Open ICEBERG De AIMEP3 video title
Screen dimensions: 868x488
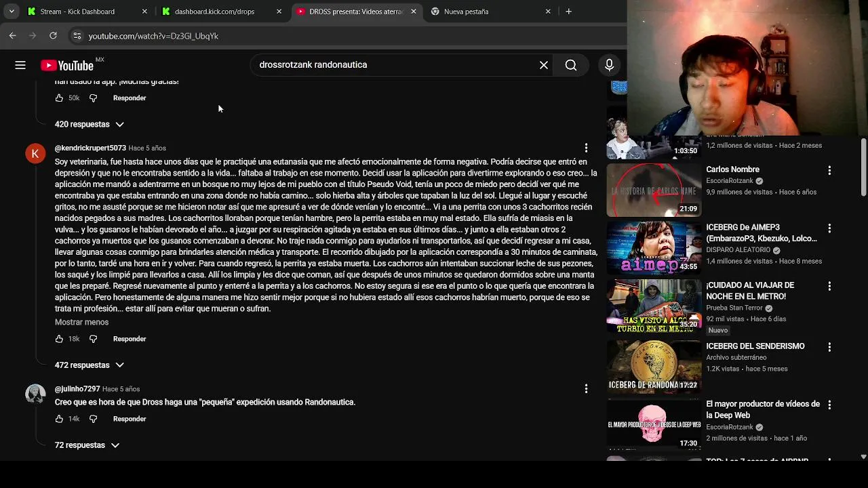[762, 233]
